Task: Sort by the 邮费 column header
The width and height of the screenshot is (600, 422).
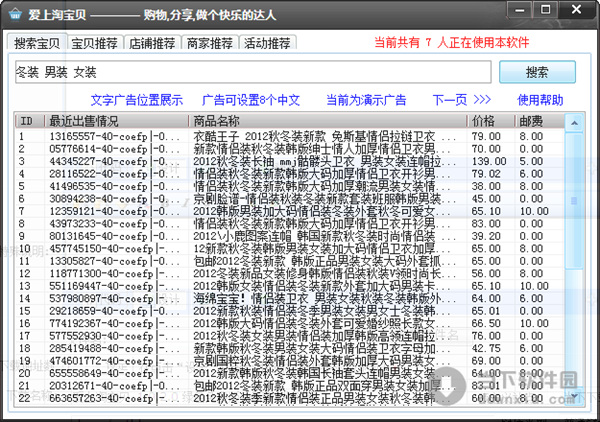Action: point(540,121)
